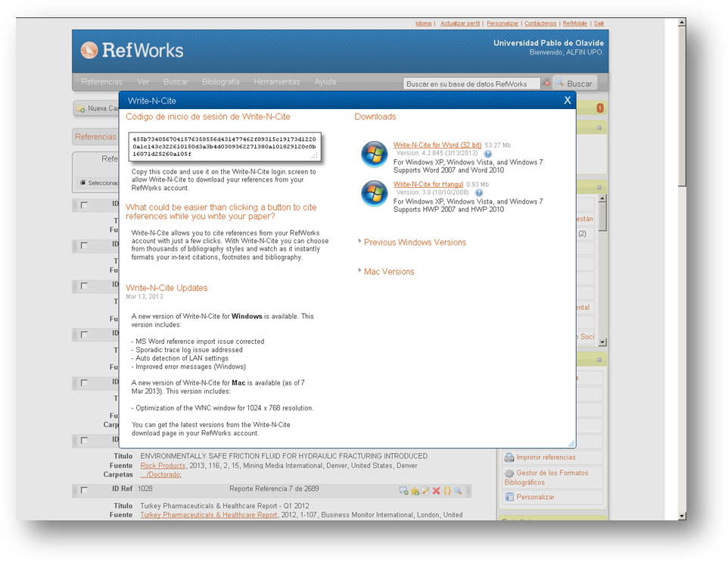Open the Ayuda menu
Image resolution: width=728 pixels, height=562 pixels.
(x=325, y=82)
